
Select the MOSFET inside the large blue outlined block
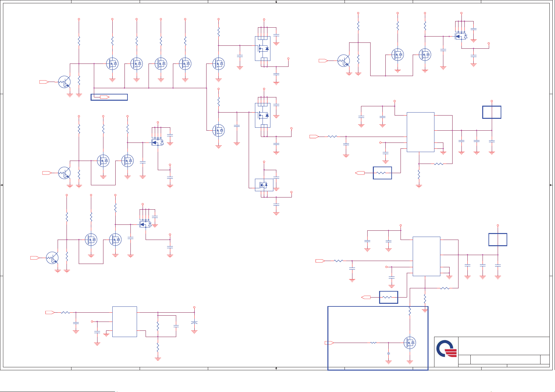[410, 343]
